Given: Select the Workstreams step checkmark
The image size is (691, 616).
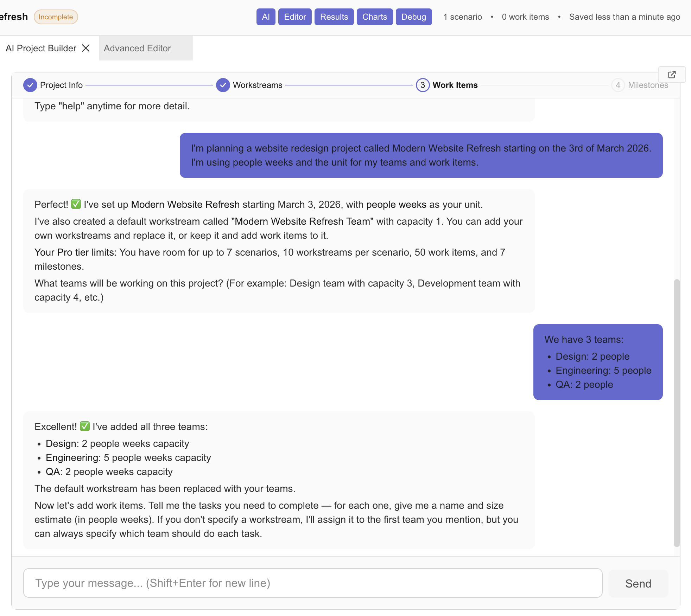Looking at the screenshot, I should coord(223,85).
